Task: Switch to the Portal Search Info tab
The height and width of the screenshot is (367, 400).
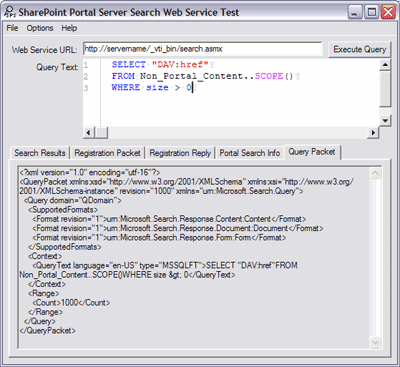Action: tap(250, 153)
